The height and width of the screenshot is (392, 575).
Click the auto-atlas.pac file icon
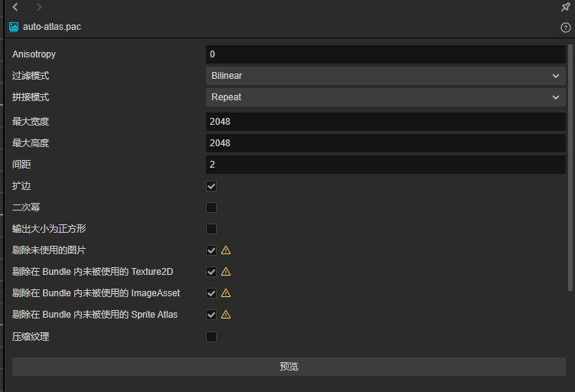14,27
